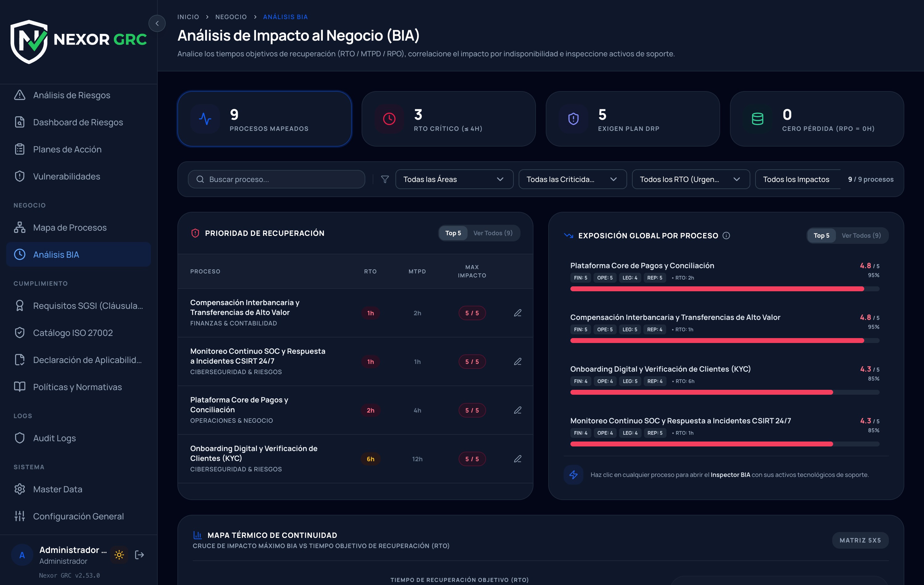Click the logout icon next to Administrador
Viewport: 924px width, 585px height.
click(x=140, y=555)
